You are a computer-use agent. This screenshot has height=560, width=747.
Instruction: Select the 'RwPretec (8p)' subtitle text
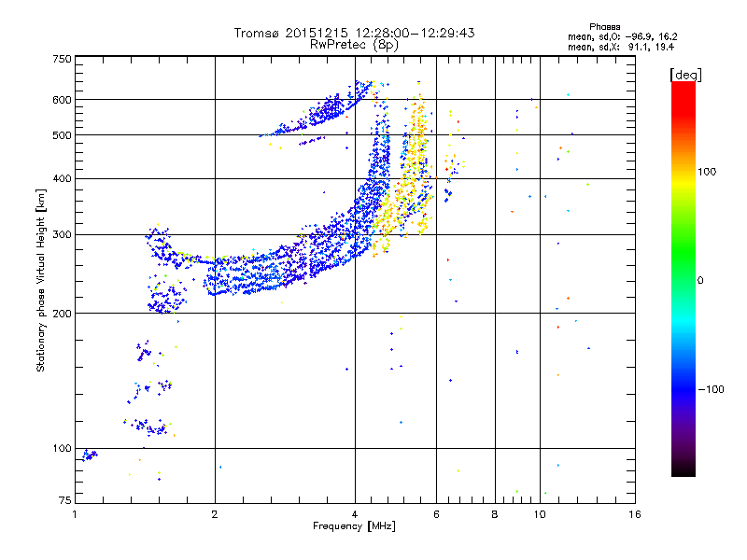tap(354, 45)
